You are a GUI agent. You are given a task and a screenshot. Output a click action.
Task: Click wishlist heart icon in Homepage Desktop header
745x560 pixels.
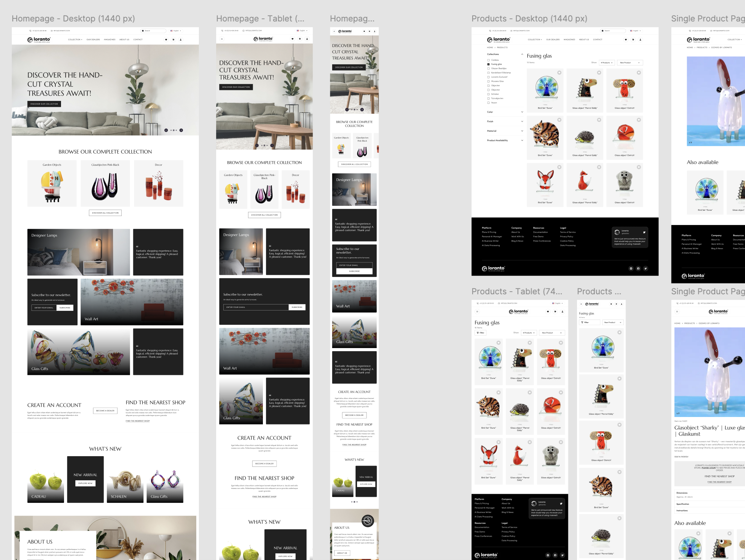pyautogui.click(x=166, y=40)
